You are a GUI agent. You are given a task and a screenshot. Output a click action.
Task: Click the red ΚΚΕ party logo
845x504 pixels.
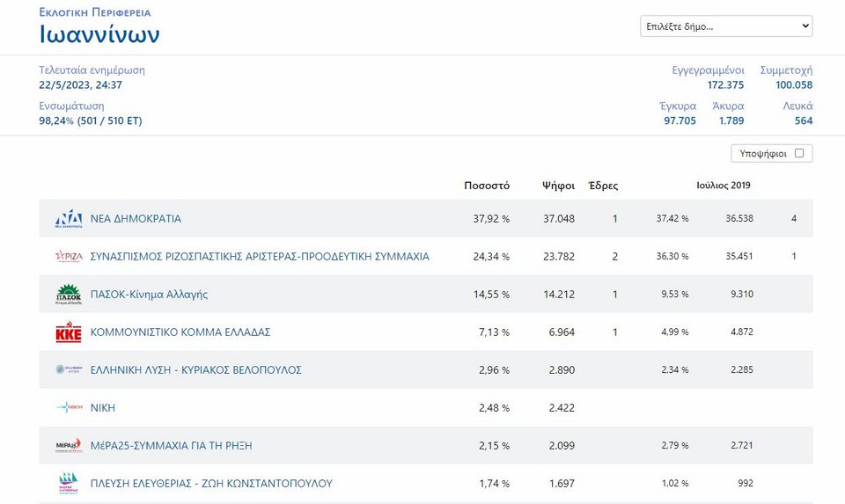click(x=69, y=332)
